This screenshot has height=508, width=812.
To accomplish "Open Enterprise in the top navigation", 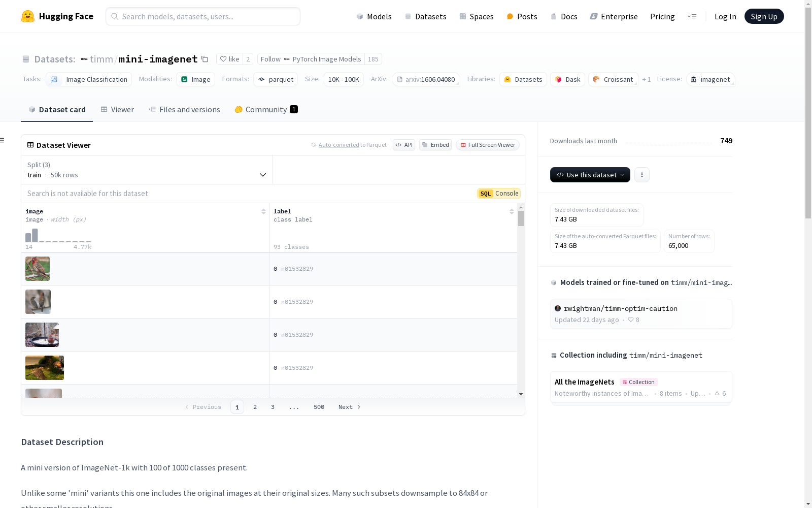I will click(614, 16).
